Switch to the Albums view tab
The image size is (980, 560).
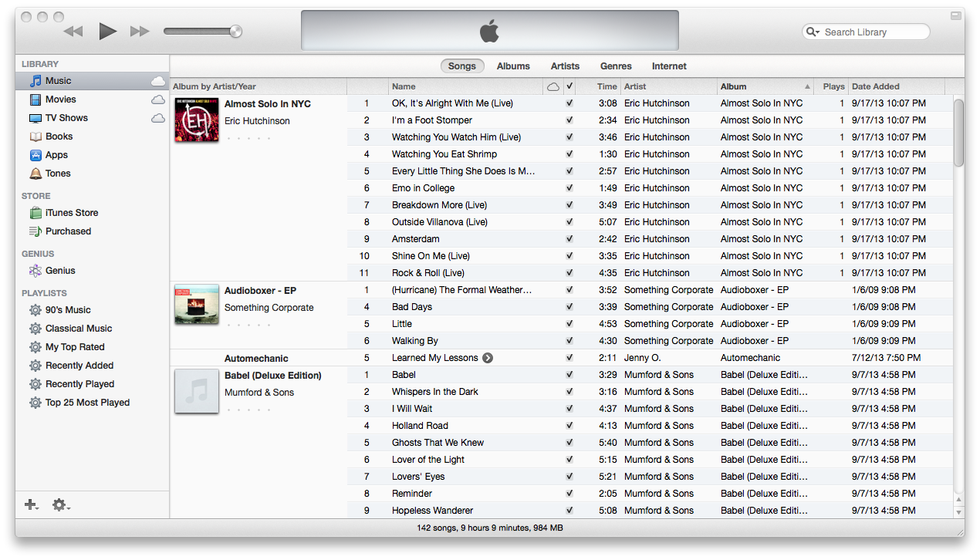513,66
